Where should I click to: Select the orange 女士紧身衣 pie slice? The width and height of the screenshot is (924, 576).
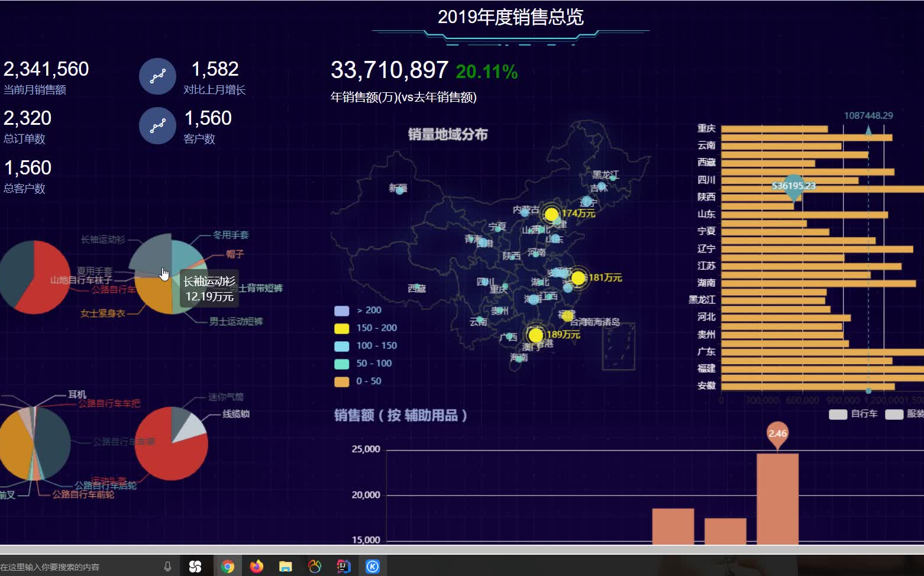(154, 294)
